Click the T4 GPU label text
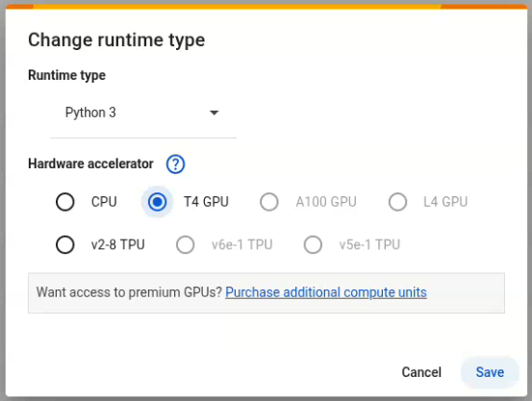This screenshot has width=532, height=401. 206,202
